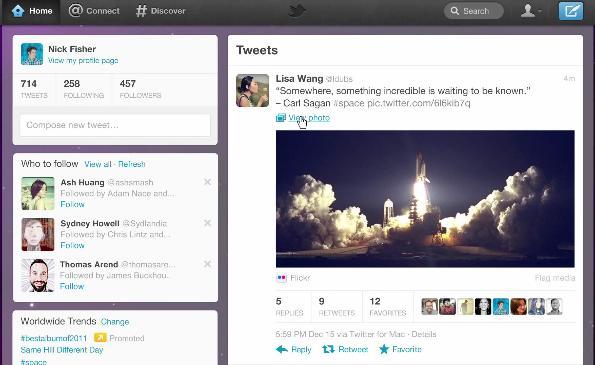Viewport: 595px width, 365px height.
Task: Open the Connect tab
Action: (x=94, y=11)
